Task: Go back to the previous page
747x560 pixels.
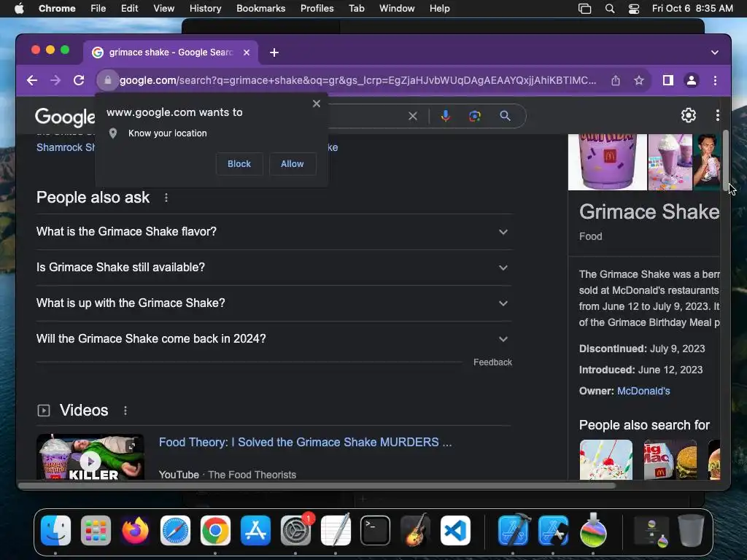Action: (32, 80)
